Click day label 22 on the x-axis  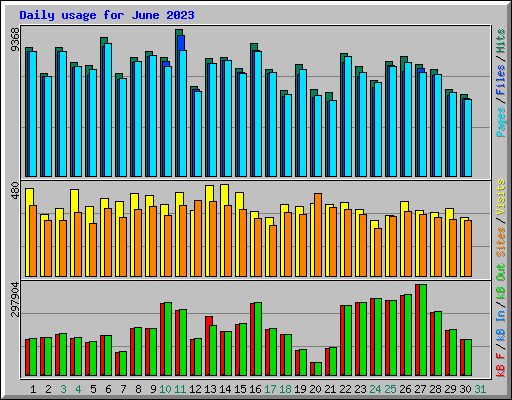345,389
